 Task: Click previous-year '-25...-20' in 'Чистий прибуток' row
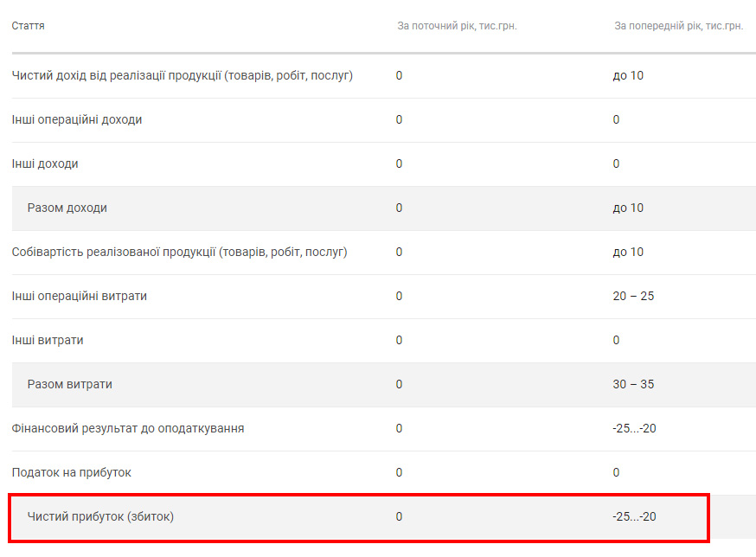(x=634, y=516)
